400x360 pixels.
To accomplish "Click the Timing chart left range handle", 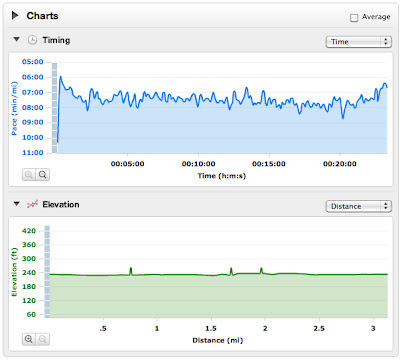I will click(54, 108).
